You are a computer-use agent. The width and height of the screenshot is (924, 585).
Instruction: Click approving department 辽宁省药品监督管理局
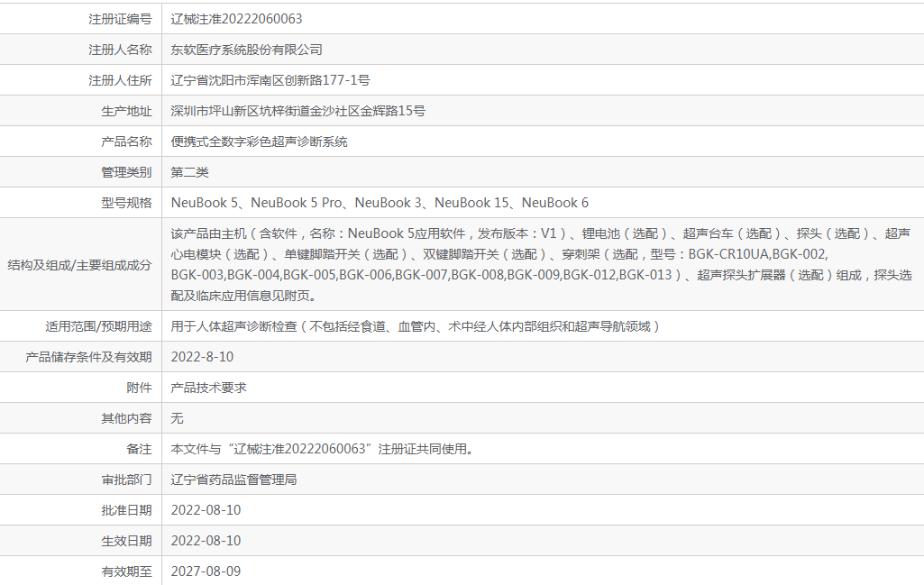click(234, 480)
